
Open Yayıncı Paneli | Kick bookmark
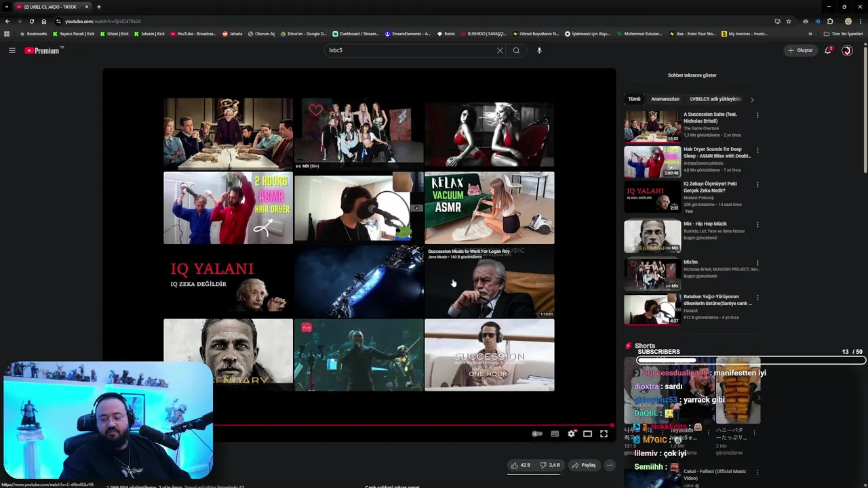73,33
